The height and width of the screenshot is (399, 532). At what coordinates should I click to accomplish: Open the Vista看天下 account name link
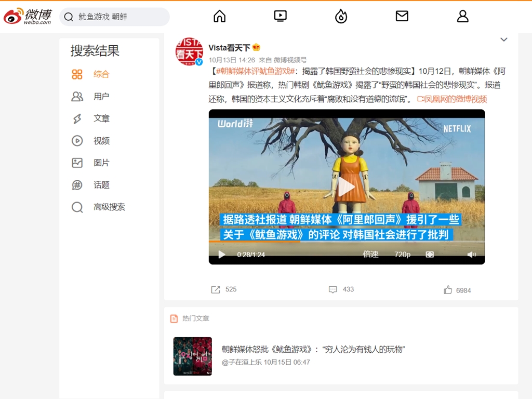[229, 48]
